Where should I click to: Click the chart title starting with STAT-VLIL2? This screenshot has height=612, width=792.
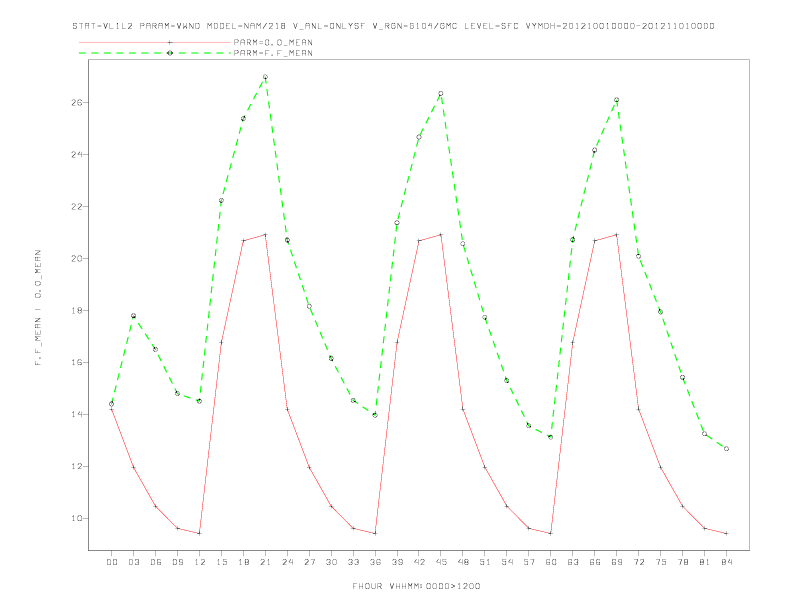point(393,26)
